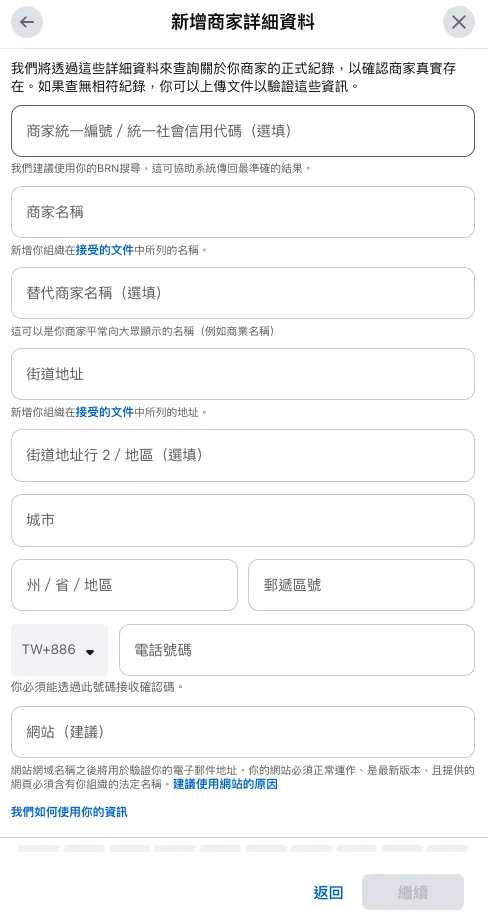The height and width of the screenshot is (912, 488).
Task: Open 接受的文件 link under 商家名稱
Action: pyautogui.click(x=105, y=251)
